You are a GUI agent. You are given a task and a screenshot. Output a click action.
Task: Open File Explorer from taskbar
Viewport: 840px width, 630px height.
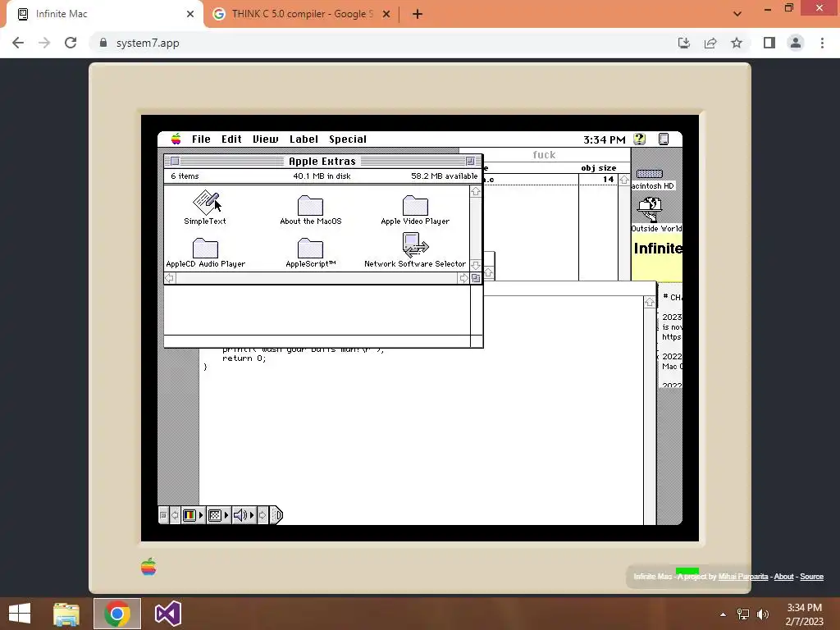(66, 614)
